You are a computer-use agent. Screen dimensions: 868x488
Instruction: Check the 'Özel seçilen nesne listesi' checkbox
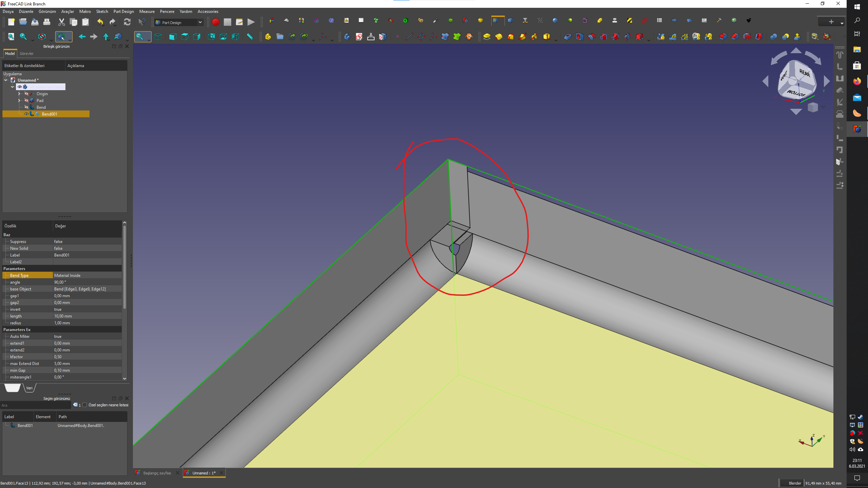point(85,405)
